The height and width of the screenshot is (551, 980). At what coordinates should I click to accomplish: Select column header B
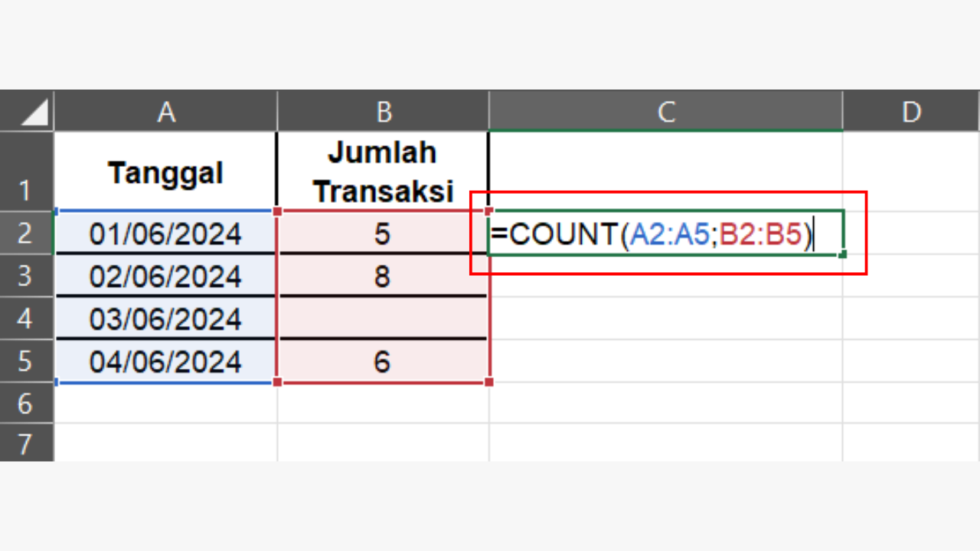coord(383,110)
